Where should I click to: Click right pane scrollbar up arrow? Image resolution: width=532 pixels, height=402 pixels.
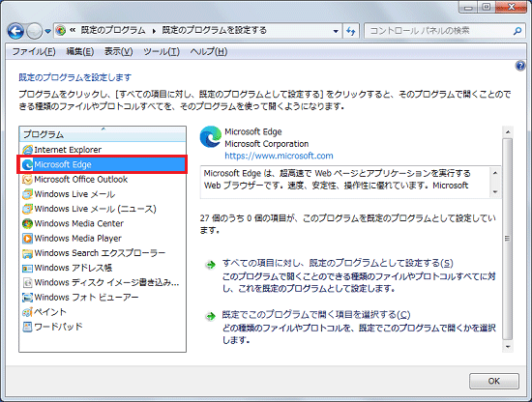point(508,131)
